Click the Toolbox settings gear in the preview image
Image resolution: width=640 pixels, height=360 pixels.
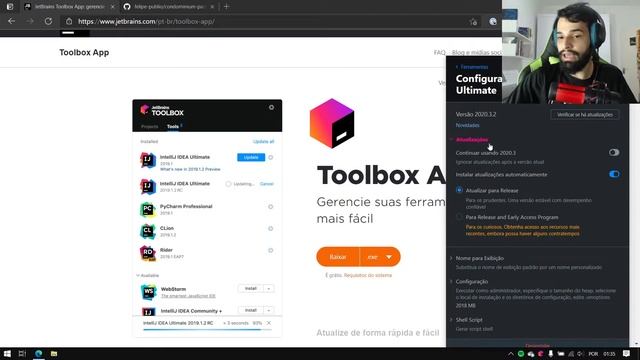271,107
